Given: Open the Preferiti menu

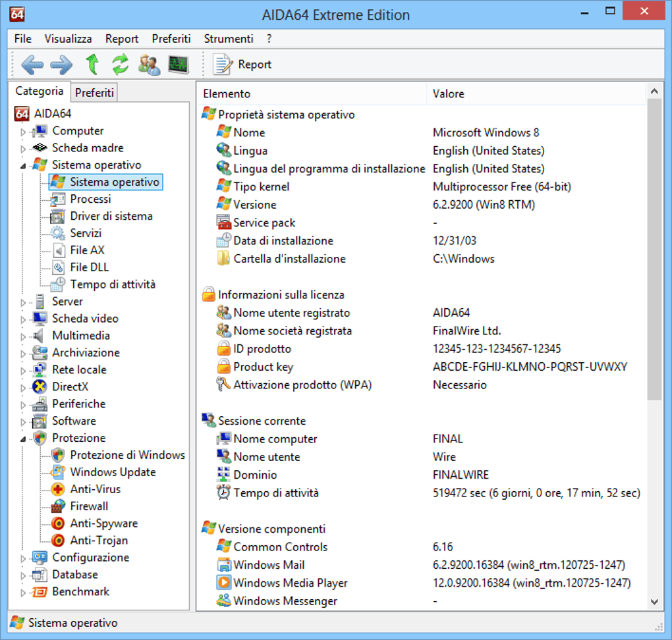Looking at the screenshot, I should [x=171, y=39].
